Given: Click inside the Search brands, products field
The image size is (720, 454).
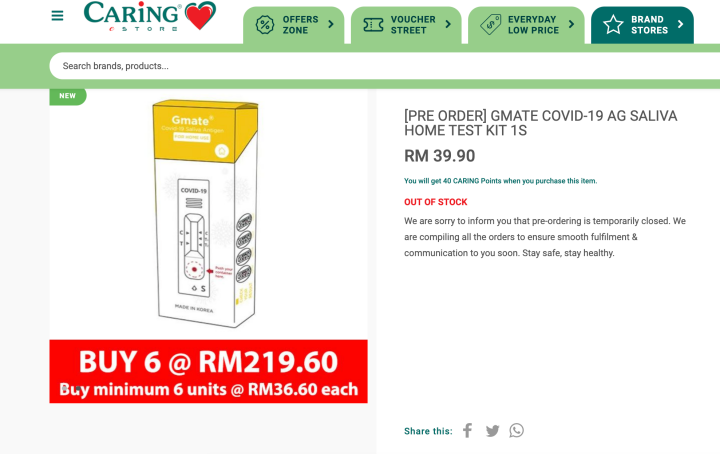Looking at the screenshot, I should pyautogui.click(x=384, y=66).
